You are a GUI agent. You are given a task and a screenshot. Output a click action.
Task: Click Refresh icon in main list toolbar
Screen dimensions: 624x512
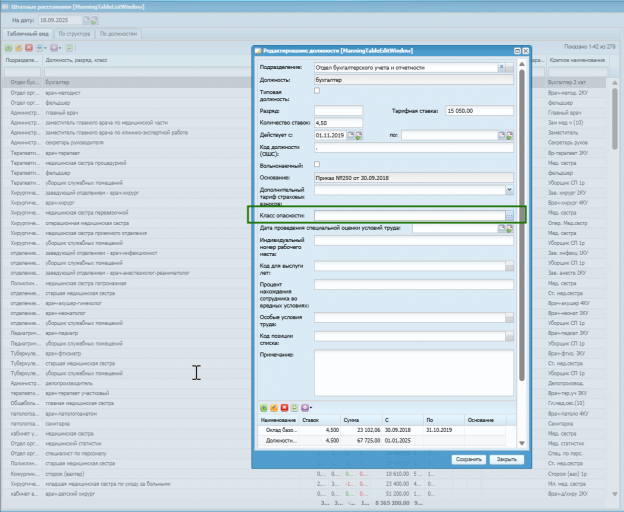(x=69, y=48)
